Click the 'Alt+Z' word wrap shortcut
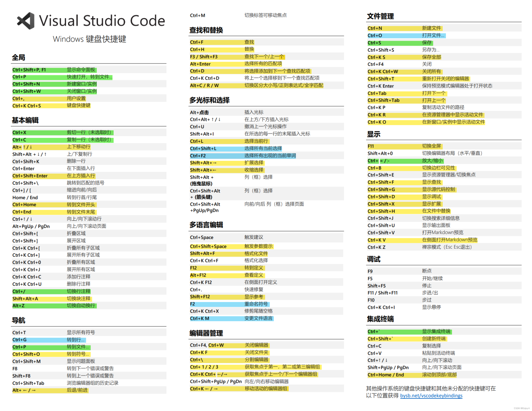The height and width of the screenshot is (411, 532). point(19,306)
